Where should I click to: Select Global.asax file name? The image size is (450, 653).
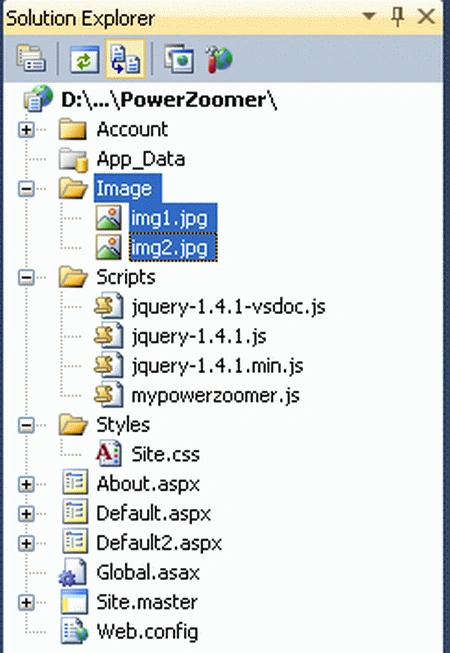pos(148,573)
